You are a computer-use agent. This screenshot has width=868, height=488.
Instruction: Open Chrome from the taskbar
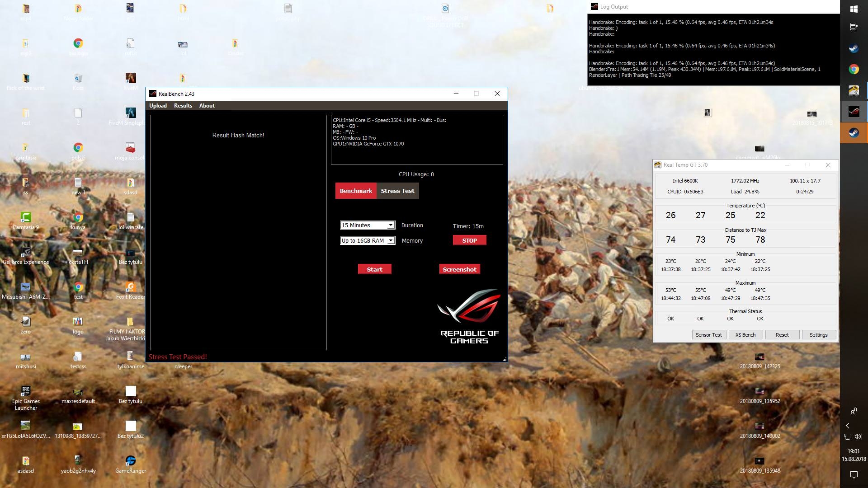pyautogui.click(x=854, y=69)
